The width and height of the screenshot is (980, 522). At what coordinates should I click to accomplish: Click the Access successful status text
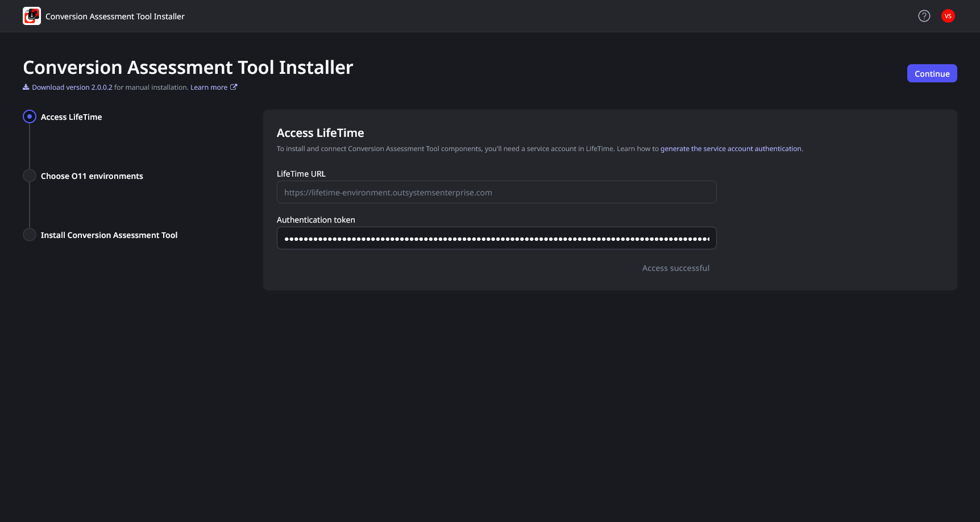point(675,268)
